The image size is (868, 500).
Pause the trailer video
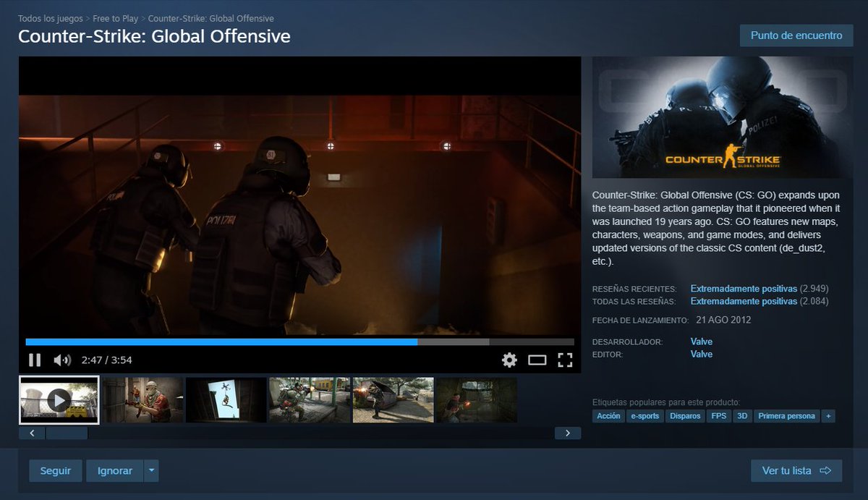coord(34,360)
